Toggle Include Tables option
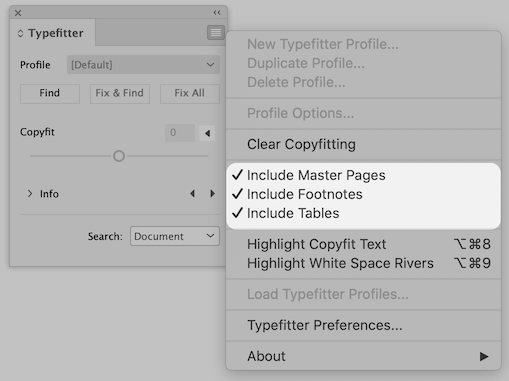 point(363,213)
